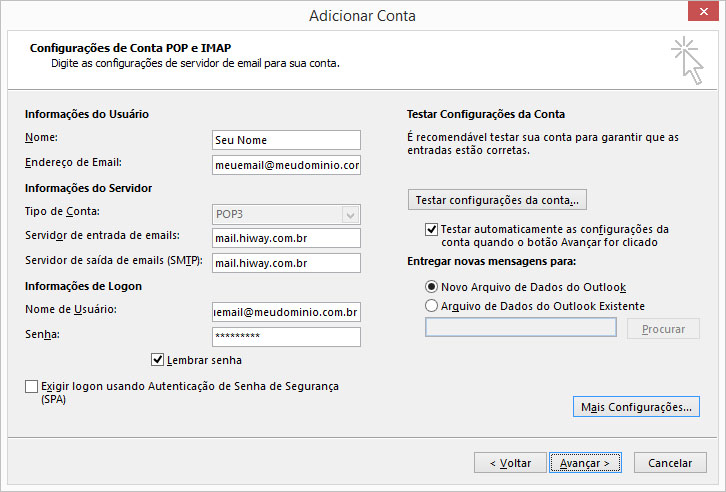Open Mais Configurações

pyautogui.click(x=636, y=407)
